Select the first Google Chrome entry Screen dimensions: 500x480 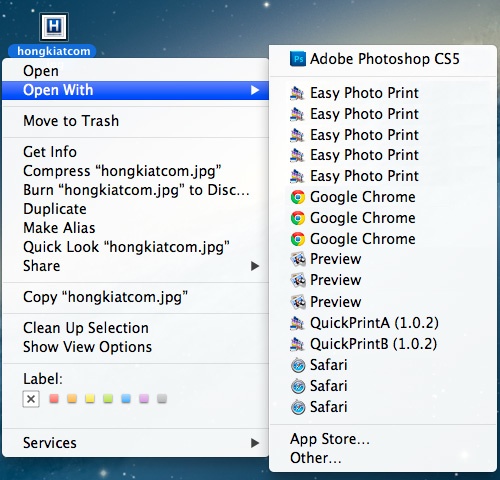[383, 197]
